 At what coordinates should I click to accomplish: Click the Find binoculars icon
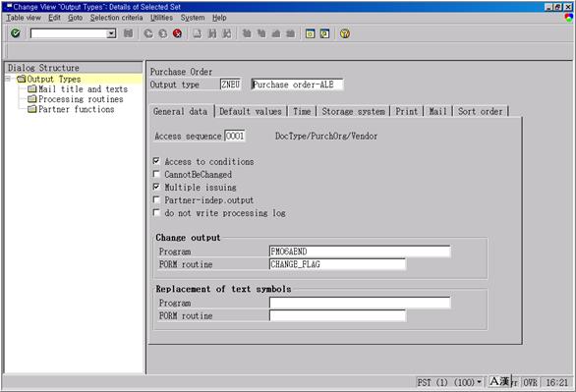(212, 33)
